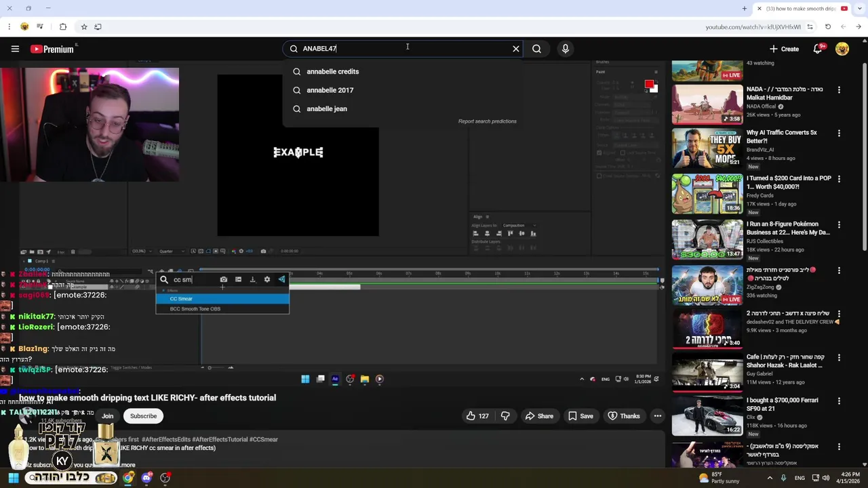Open the $200 Card into POP thumbnail
868x488 pixels.
coord(707,194)
